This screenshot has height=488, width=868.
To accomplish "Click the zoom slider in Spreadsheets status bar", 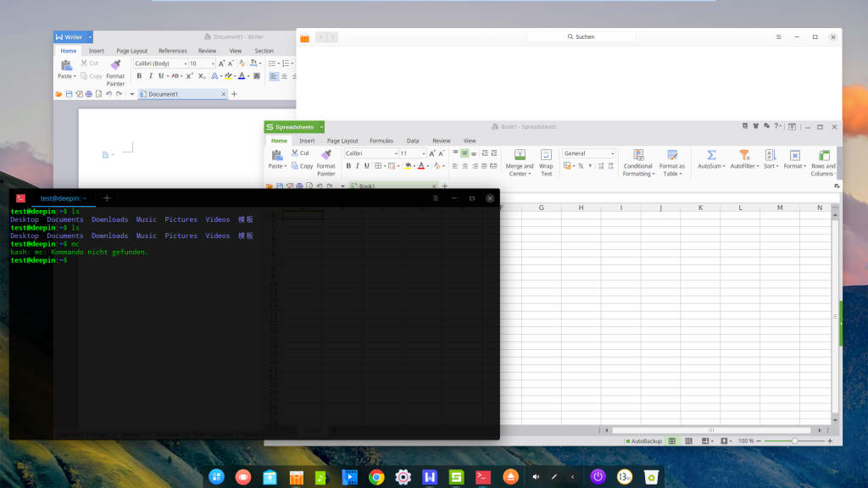I will [x=794, y=441].
